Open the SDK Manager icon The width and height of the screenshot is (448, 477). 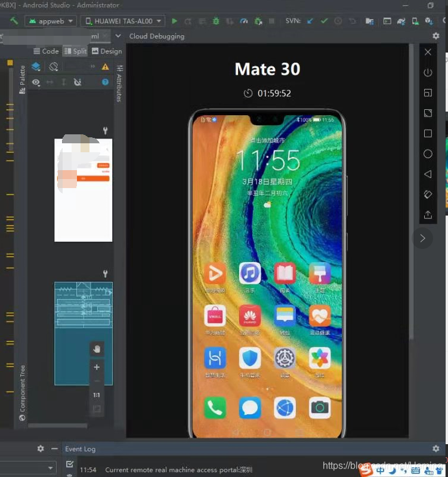429,21
